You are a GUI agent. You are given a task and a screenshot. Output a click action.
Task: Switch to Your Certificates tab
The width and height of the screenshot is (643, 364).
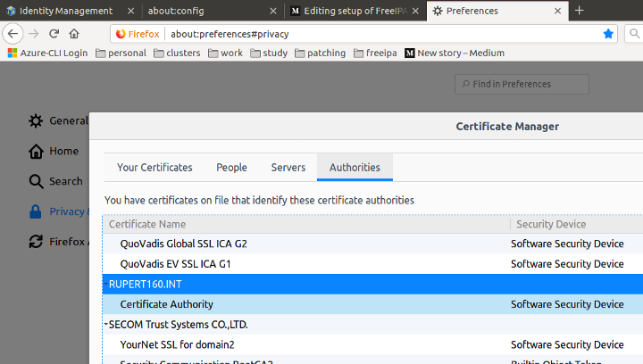pos(154,168)
